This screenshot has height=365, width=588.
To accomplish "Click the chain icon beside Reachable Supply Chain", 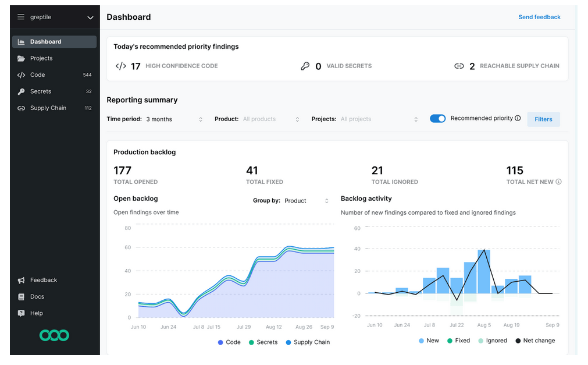I will pyautogui.click(x=459, y=66).
